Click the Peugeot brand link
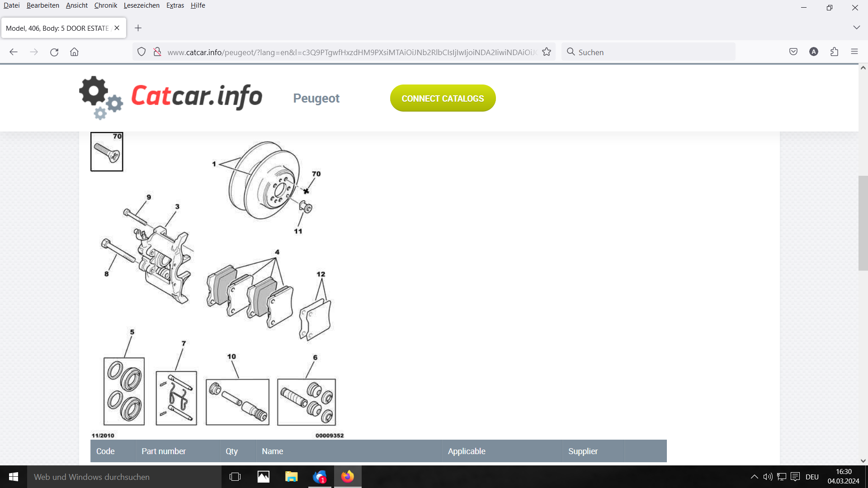 pos(316,98)
